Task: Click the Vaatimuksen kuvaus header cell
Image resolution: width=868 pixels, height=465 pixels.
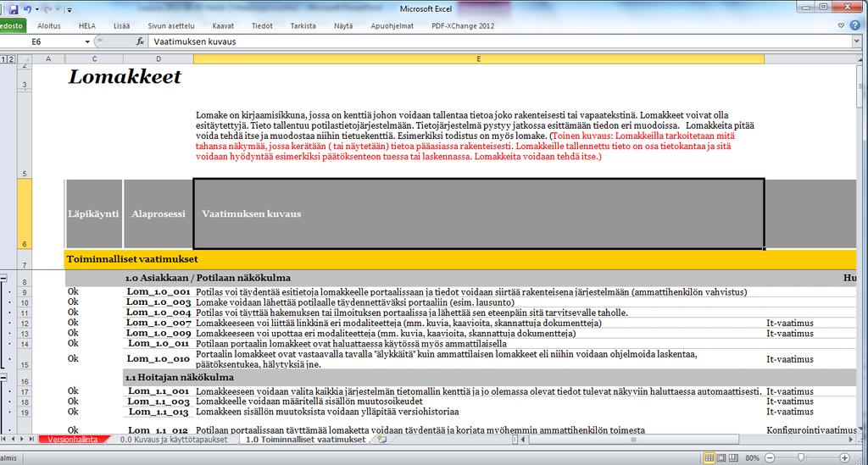Action: (479, 214)
